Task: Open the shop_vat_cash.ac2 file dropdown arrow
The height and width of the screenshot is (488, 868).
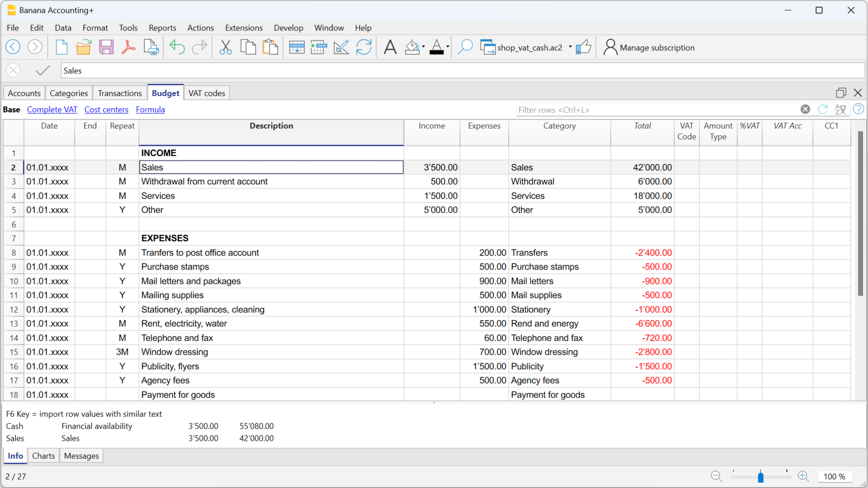Action: (x=570, y=47)
